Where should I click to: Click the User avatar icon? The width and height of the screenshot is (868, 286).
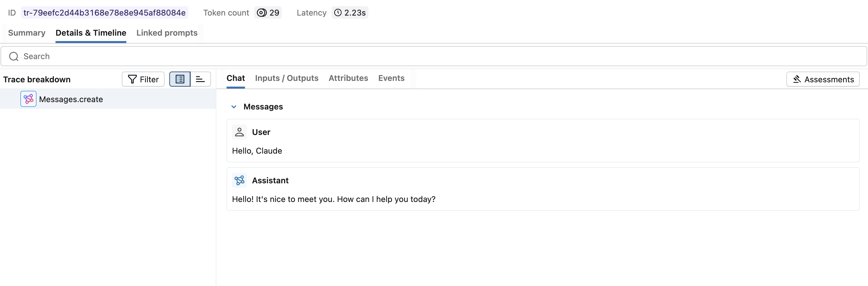pyautogui.click(x=239, y=132)
